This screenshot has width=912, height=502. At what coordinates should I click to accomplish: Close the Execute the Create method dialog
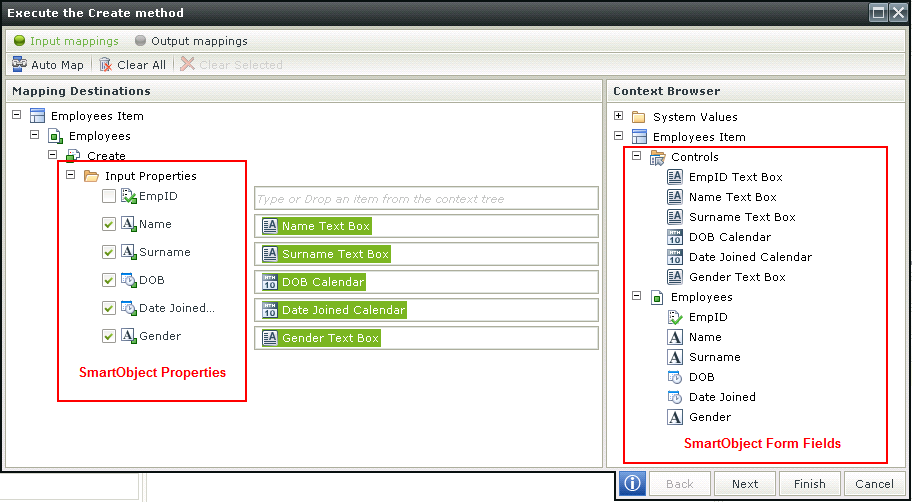[x=898, y=13]
